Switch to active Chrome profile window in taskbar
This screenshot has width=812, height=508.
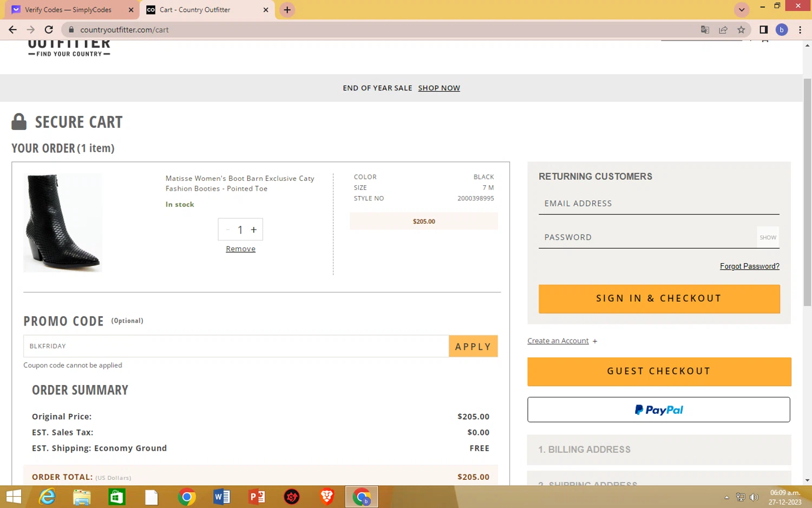pyautogui.click(x=362, y=497)
